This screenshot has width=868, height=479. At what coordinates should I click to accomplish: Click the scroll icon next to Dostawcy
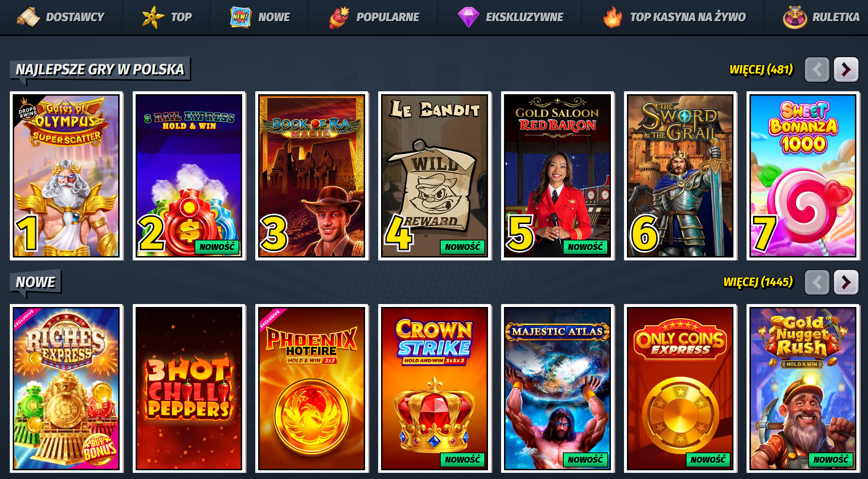pyautogui.click(x=28, y=17)
